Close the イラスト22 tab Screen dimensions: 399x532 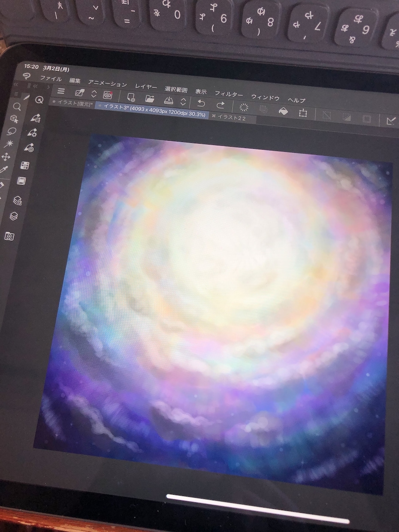[213, 116]
